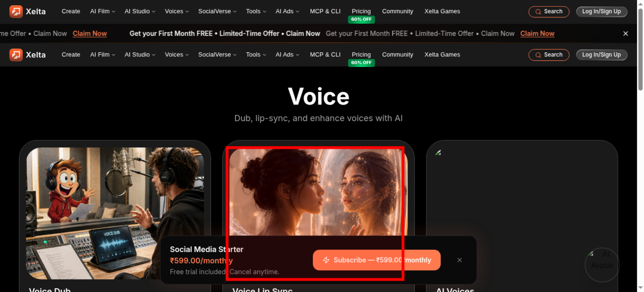Select Pricing in the top navigation bar

click(x=361, y=11)
